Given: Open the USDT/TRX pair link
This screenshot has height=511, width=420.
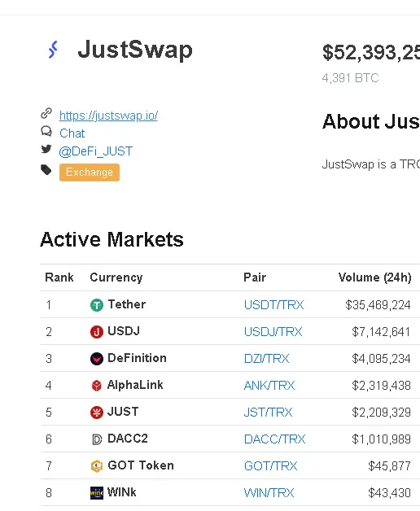Looking at the screenshot, I should pyautogui.click(x=274, y=305).
